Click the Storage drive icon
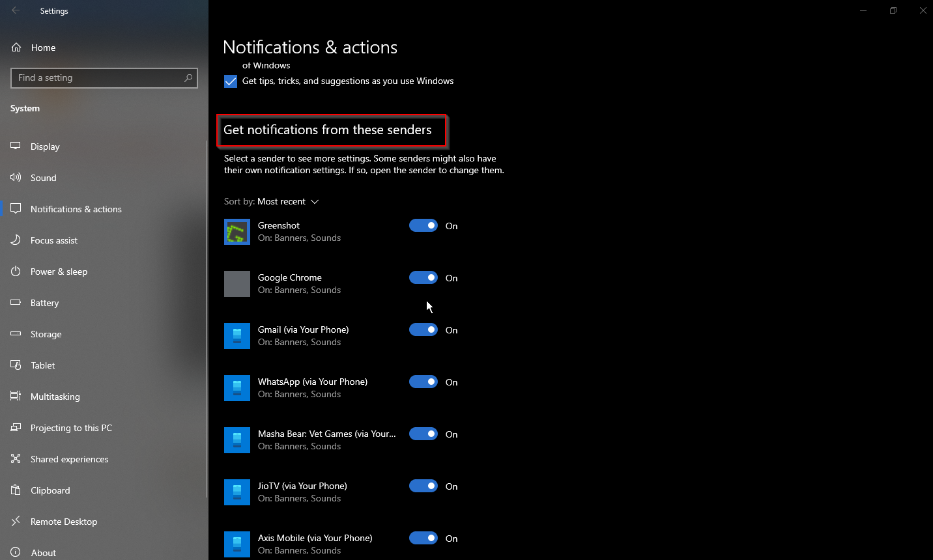The image size is (933, 560). pyautogui.click(x=16, y=333)
